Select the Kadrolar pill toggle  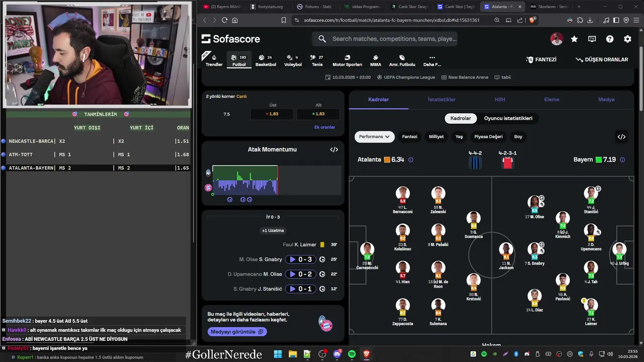click(460, 118)
